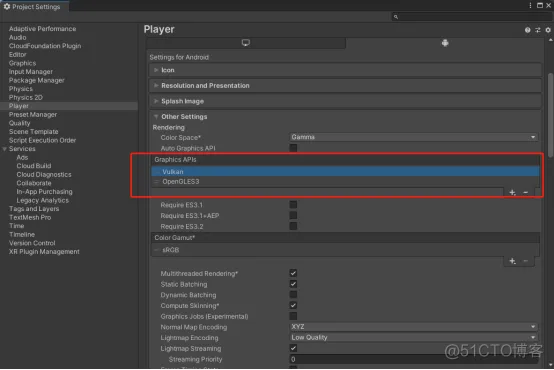554x370 pixels.
Task: Open Graphics settings category
Action: (22, 63)
